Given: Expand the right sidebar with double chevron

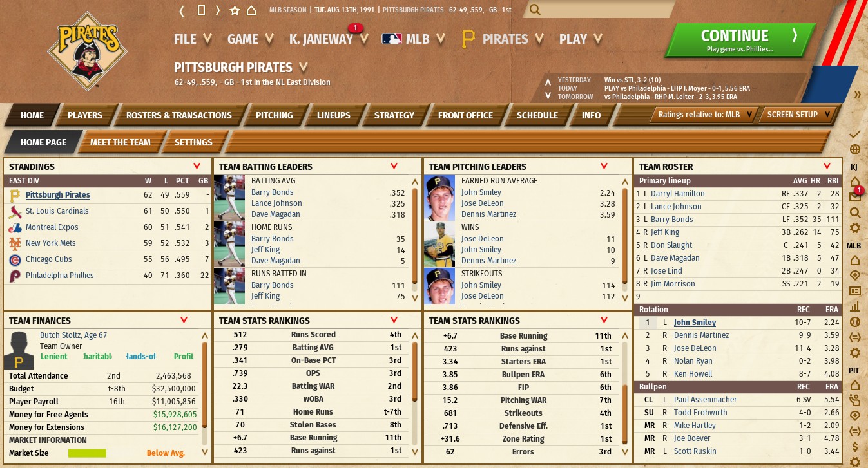Looking at the screenshot, I should 858,95.
